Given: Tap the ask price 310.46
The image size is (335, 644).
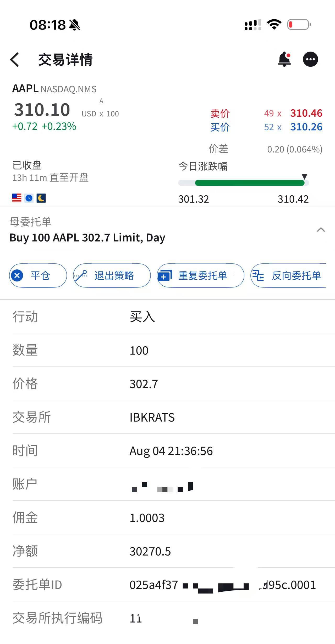Looking at the screenshot, I should tap(306, 113).
